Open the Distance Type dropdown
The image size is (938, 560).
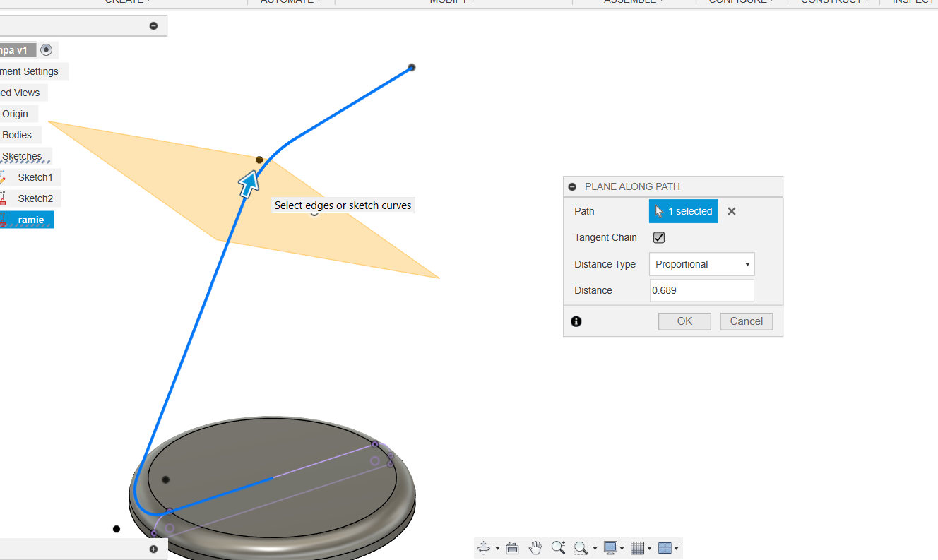pyautogui.click(x=701, y=264)
